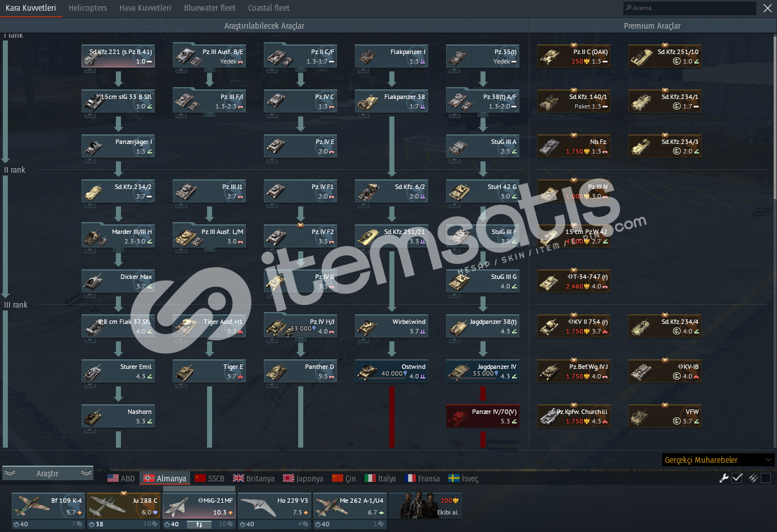Image resolution: width=777 pixels, height=532 pixels.
Task: Select premium Pz.Bef.Wg.IV J card
Action: [574, 371]
